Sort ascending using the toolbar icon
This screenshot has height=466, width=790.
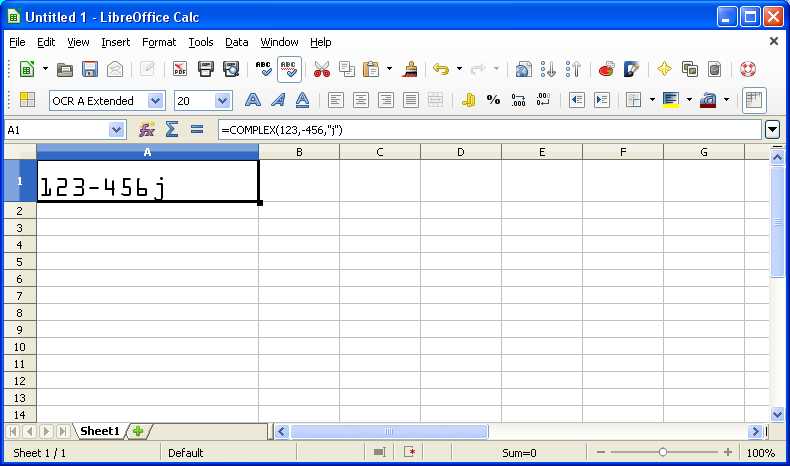548,69
